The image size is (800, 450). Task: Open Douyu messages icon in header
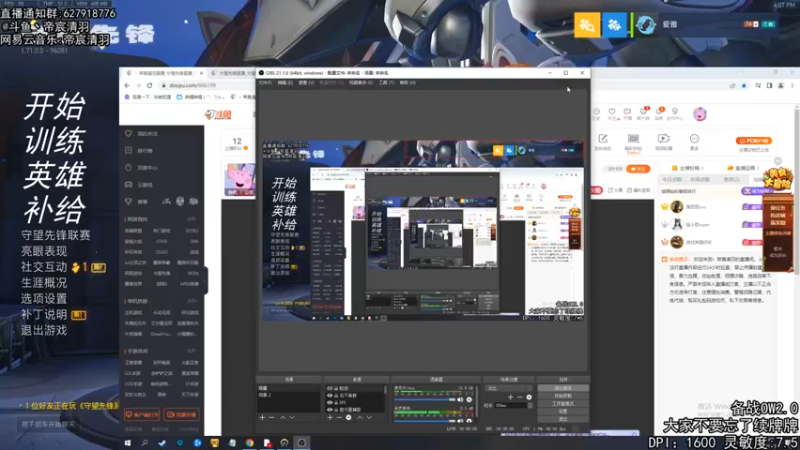(x=659, y=111)
